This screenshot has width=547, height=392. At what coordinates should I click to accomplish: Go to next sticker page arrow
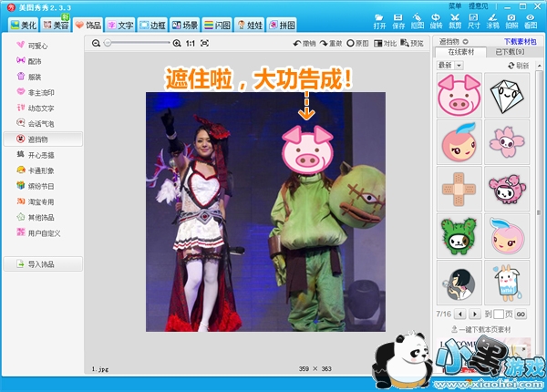point(473,314)
